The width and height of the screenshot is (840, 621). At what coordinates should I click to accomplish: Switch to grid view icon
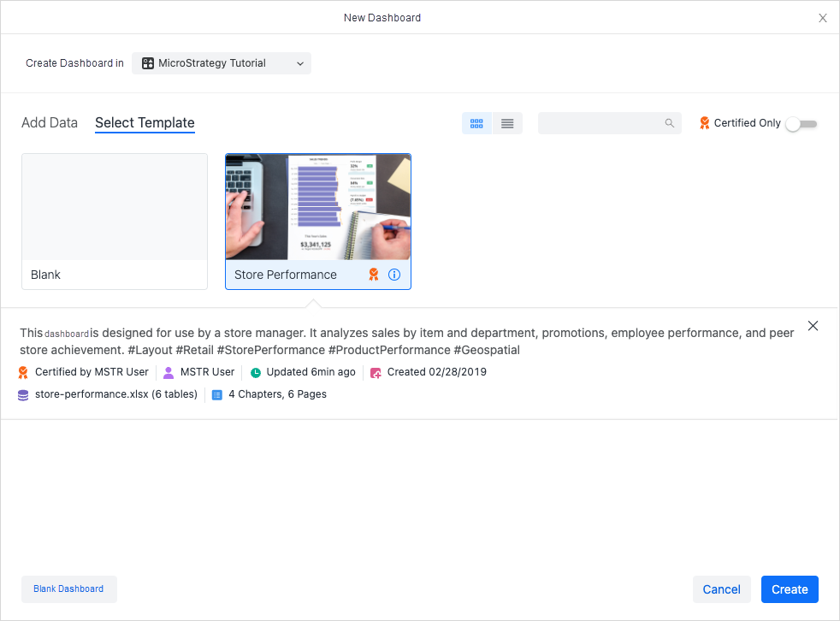(476, 123)
